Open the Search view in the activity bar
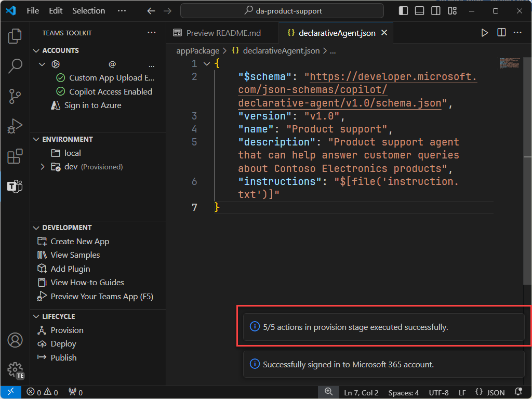The height and width of the screenshot is (399, 532). (x=14, y=66)
